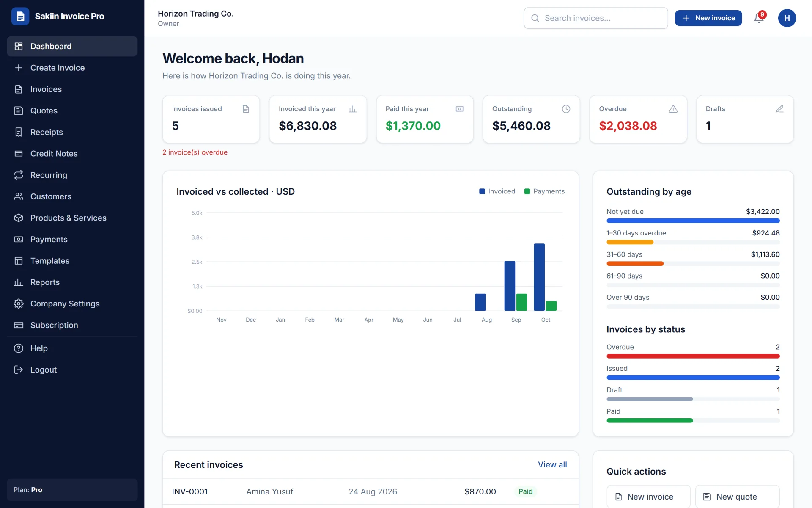Open Subscription in the sidebar

point(72,325)
